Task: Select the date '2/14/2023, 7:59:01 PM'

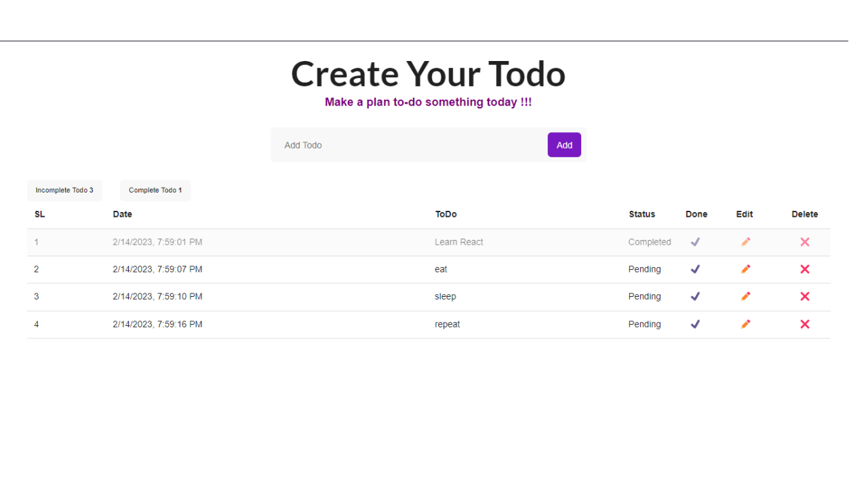Action: tap(157, 242)
